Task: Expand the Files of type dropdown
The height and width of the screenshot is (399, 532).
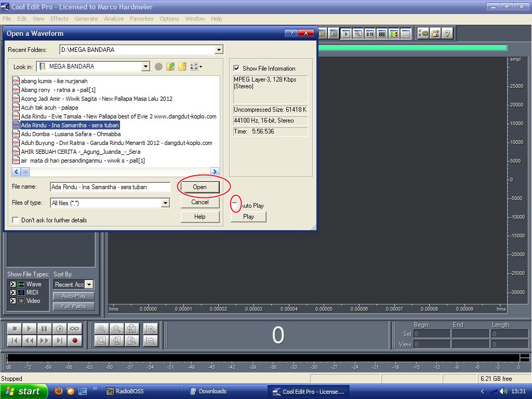Action: click(x=165, y=203)
